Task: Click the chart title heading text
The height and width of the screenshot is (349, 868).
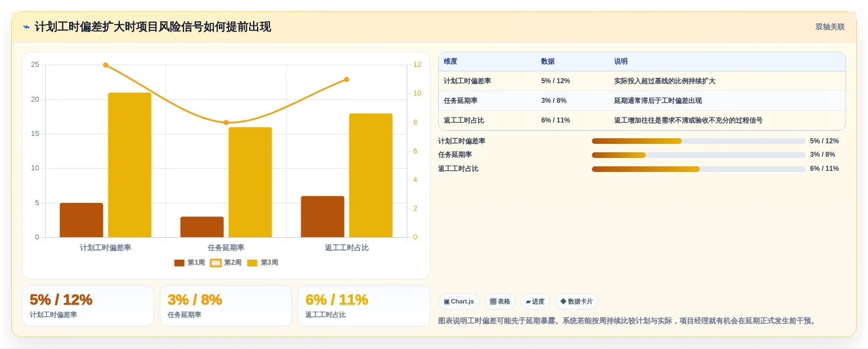Action: click(x=153, y=27)
